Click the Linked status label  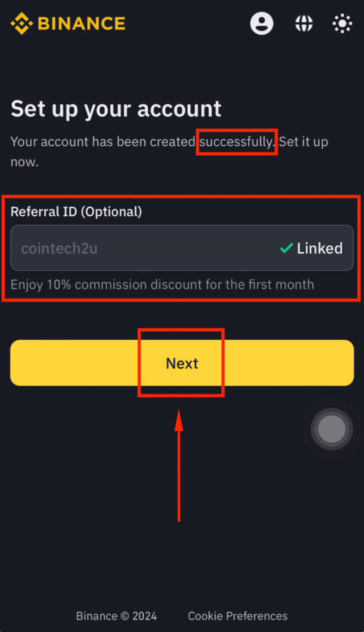coord(320,248)
